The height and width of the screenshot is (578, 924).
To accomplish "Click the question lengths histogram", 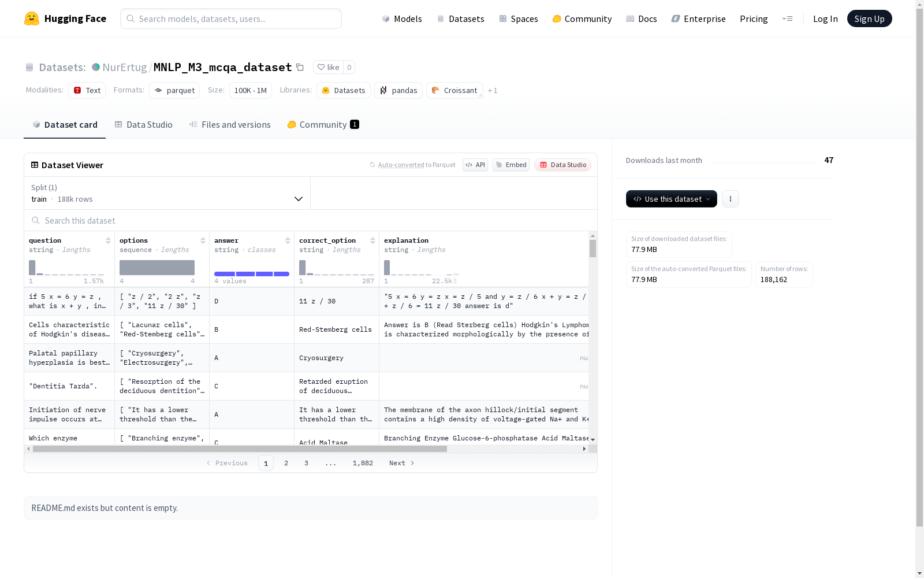I will (x=66, y=268).
